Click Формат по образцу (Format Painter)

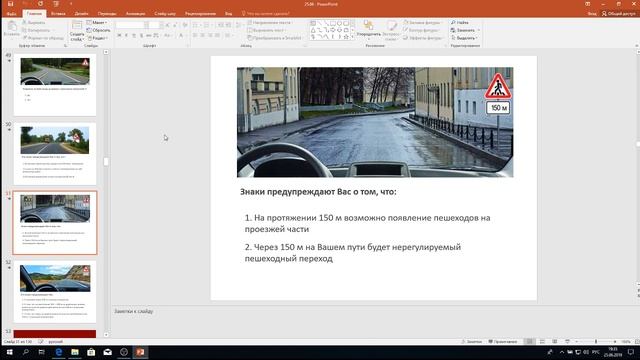tap(43, 38)
